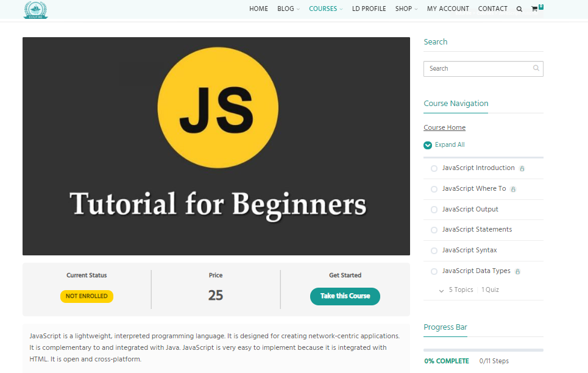Click the Edufire site logo
Image resolution: width=588 pixels, height=373 pixels.
pos(35,10)
